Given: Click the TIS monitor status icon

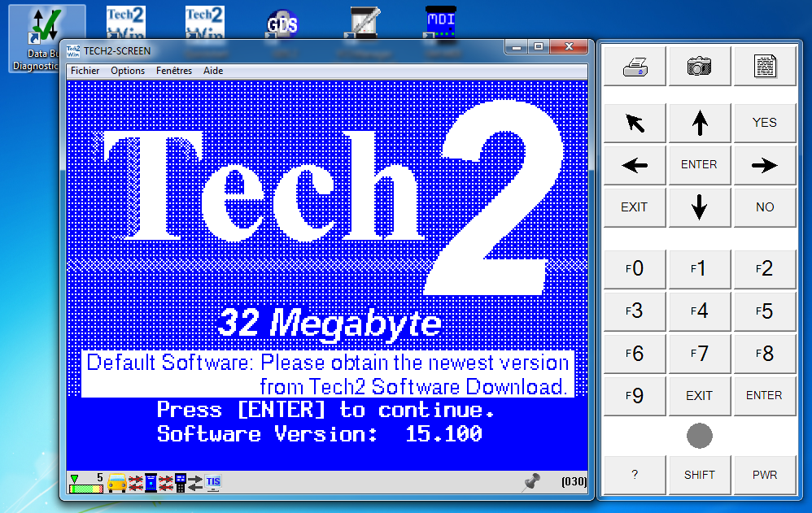Looking at the screenshot, I should coord(213,482).
